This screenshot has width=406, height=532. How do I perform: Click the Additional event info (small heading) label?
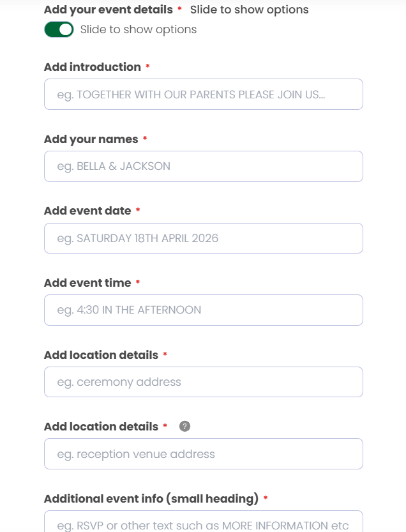151,499
